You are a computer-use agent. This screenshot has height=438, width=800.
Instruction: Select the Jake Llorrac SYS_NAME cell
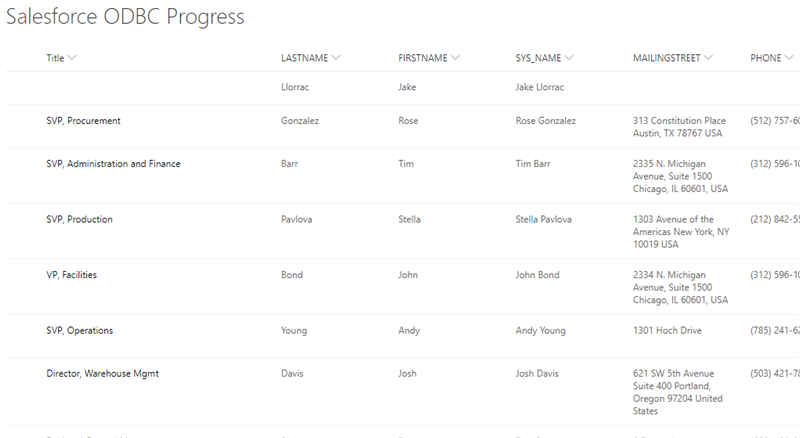pyautogui.click(x=540, y=88)
